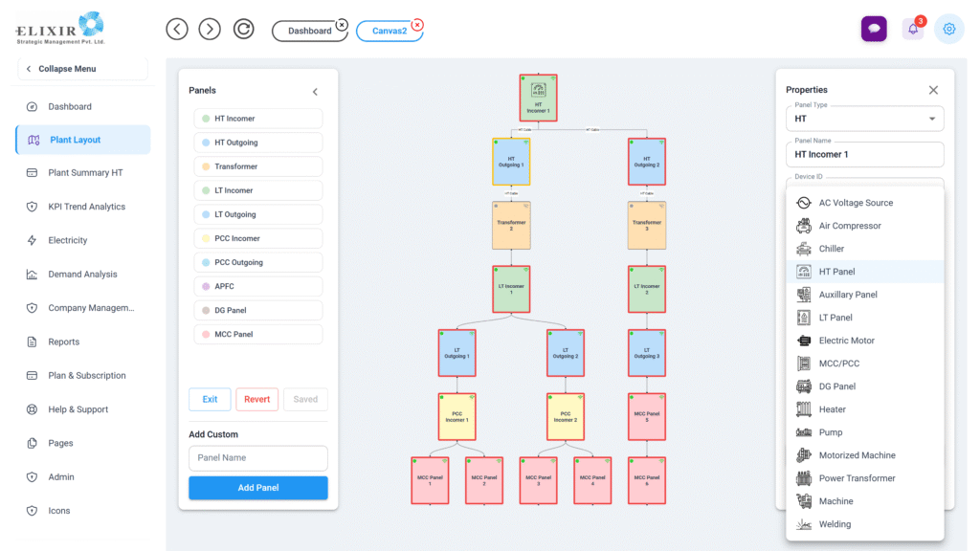Open the settings gear icon
This screenshot has width=980, height=551.
[948, 29]
